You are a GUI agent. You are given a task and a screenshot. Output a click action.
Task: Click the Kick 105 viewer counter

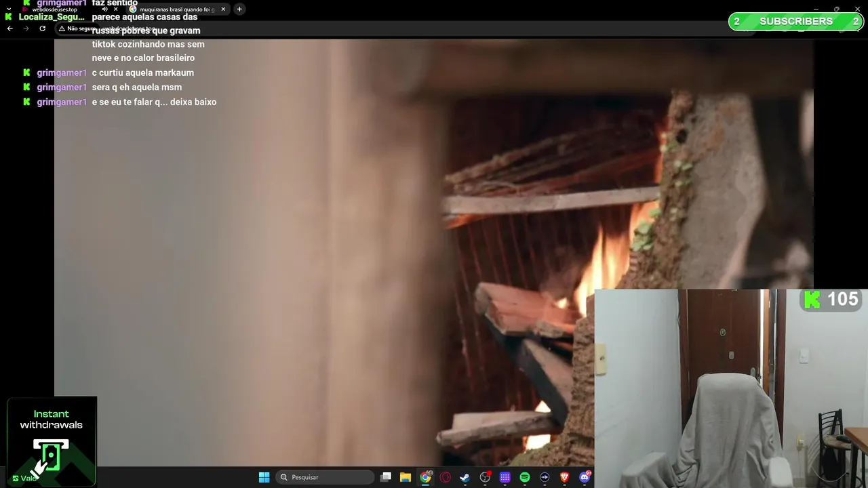pyautogui.click(x=831, y=299)
